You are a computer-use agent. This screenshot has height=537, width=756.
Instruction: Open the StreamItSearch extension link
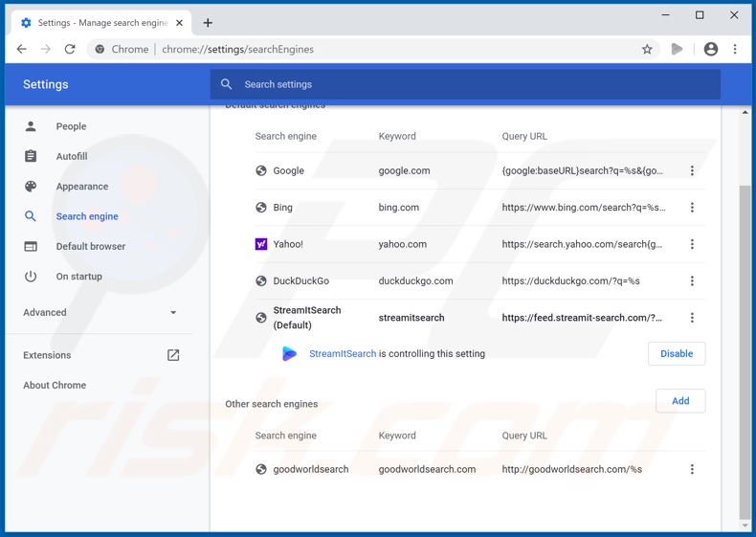(x=342, y=354)
